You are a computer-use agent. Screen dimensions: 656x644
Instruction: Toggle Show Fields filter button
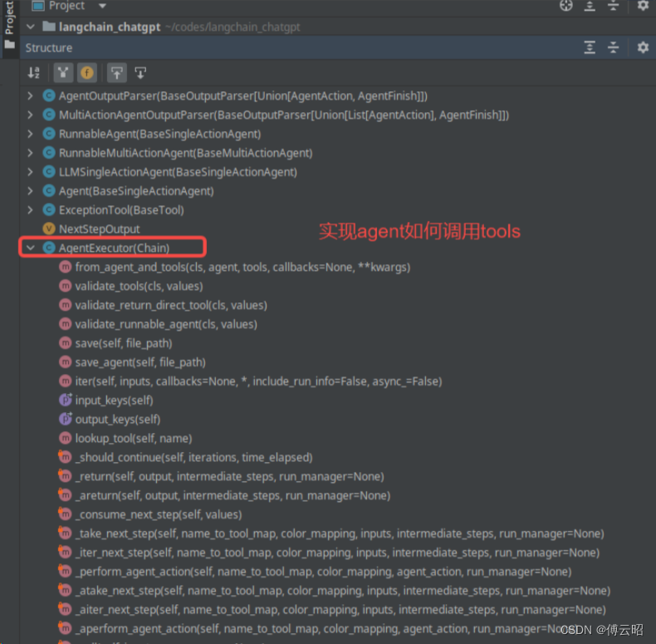click(87, 73)
